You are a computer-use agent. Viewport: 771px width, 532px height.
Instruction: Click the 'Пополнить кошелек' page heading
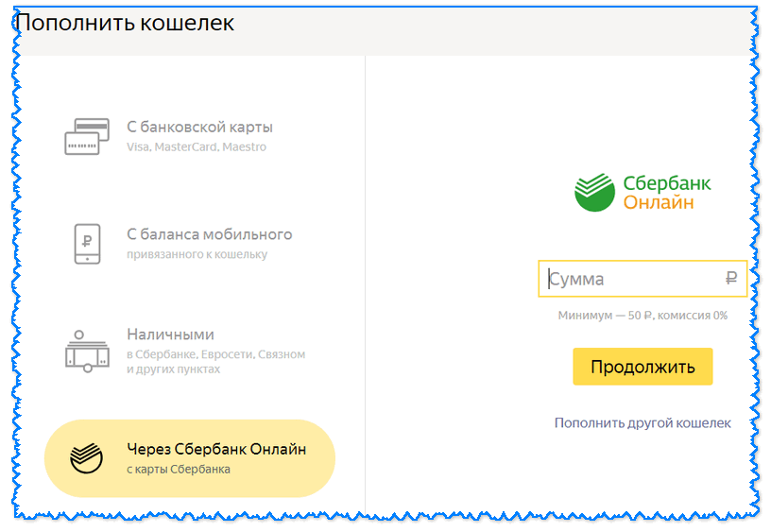tap(126, 23)
